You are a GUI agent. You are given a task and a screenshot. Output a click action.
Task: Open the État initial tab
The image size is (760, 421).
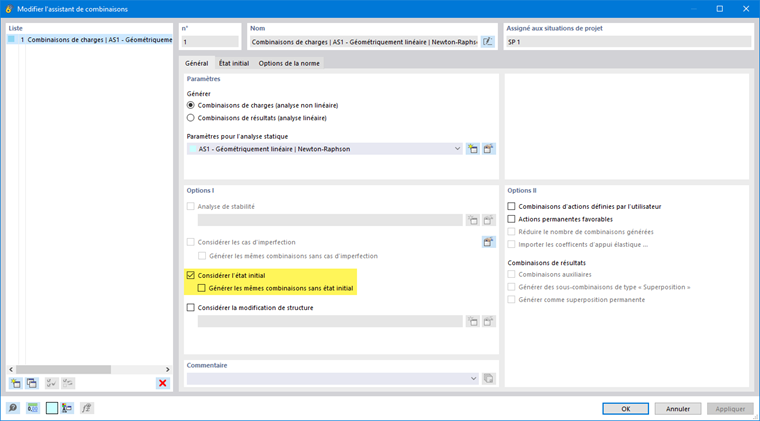click(x=234, y=63)
